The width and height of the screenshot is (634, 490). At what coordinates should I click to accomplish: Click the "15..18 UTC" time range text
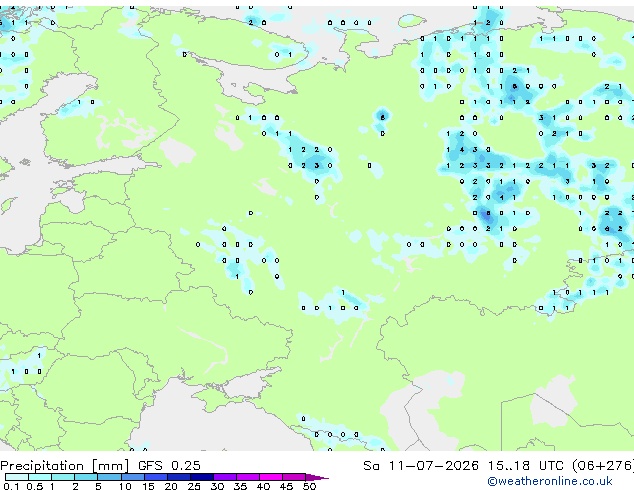(526, 466)
